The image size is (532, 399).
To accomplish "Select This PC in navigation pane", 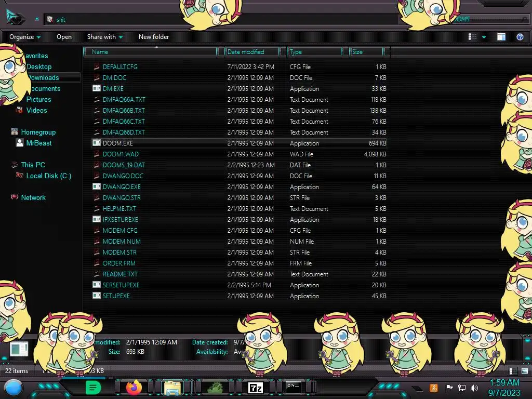I will click(x=33, y=165).
